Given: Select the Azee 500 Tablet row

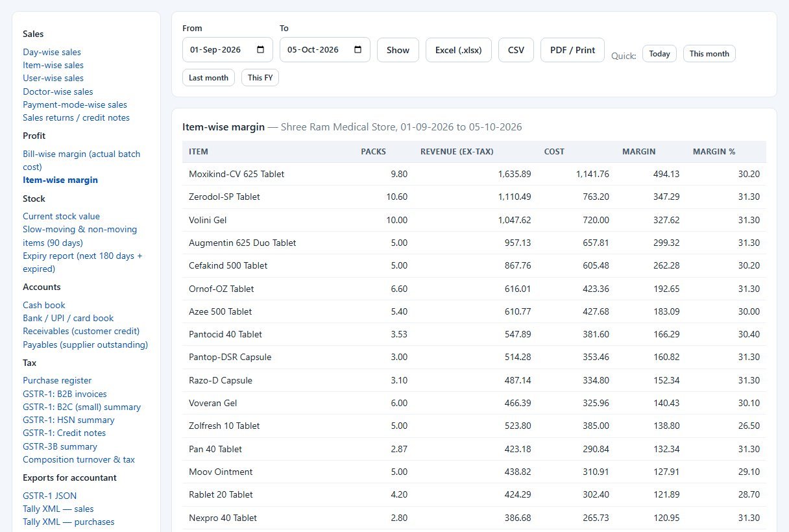Looking at the screenshot, I should (474, 311).
